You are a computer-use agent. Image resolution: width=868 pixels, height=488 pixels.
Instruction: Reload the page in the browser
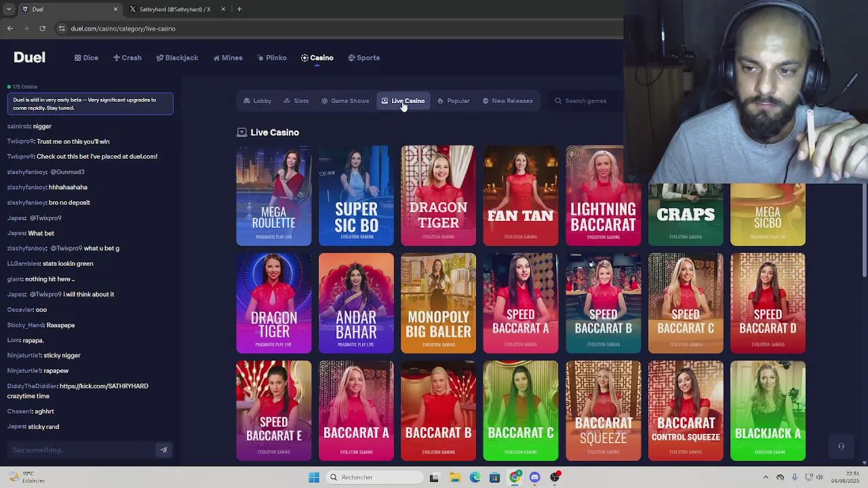click(x=42, y=28)
